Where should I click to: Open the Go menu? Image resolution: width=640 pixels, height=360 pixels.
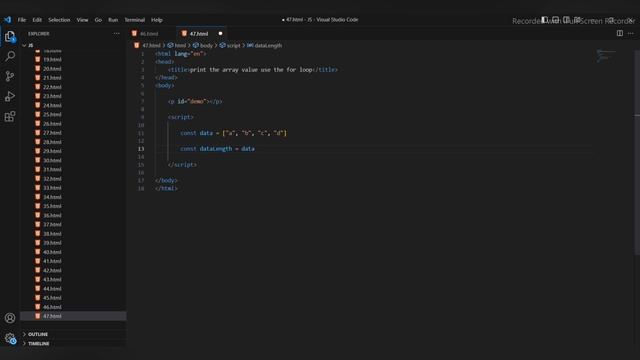98,20
